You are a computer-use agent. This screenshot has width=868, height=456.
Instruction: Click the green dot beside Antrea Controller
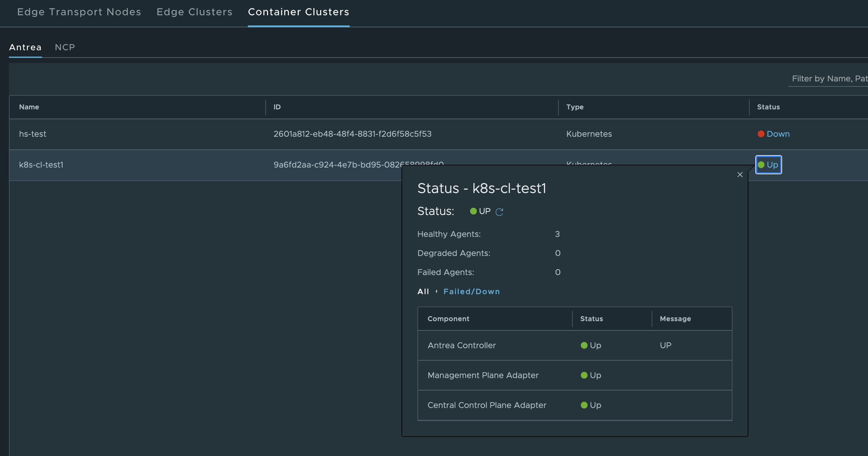click(x=584, y=345)
